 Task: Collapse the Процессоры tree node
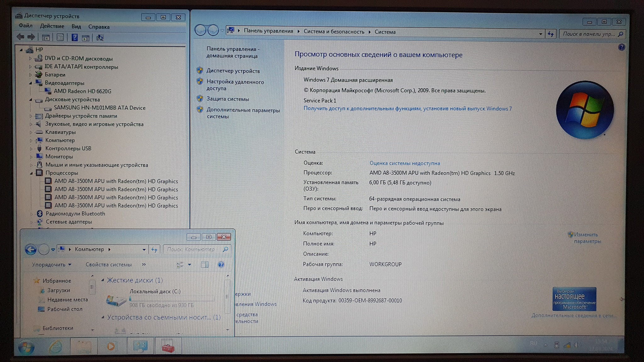[31, 173]
